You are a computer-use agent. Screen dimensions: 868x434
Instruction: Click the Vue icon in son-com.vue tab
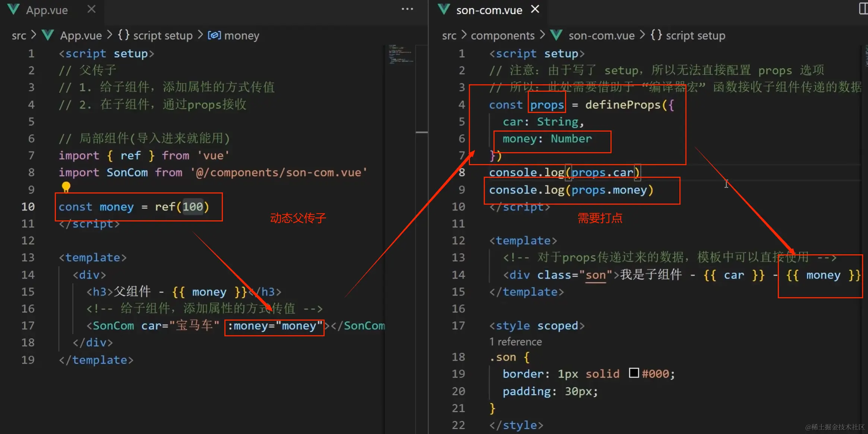click(444, 9)
